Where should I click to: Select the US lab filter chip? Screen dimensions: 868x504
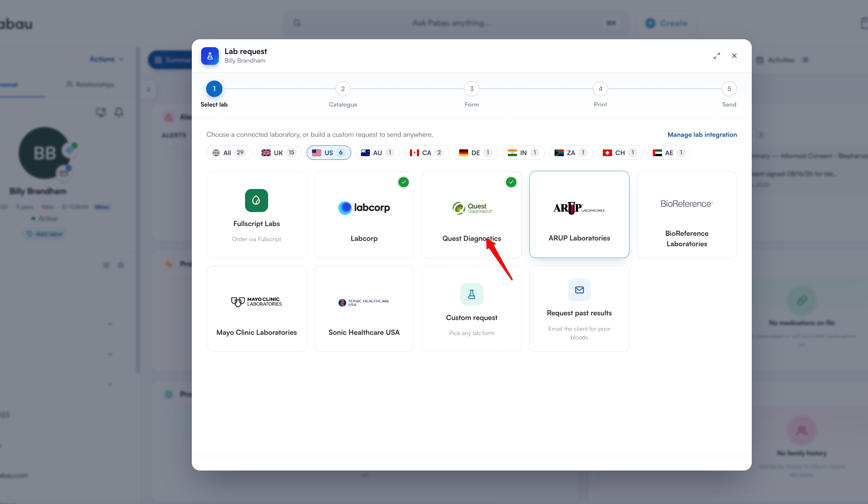click(x=329, y=153)
